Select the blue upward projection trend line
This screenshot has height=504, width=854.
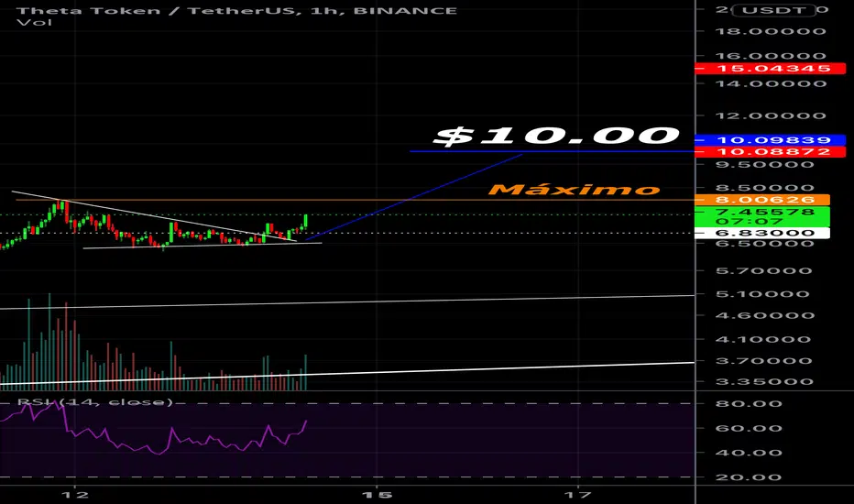pyautogui.click(x=414, y=197)
